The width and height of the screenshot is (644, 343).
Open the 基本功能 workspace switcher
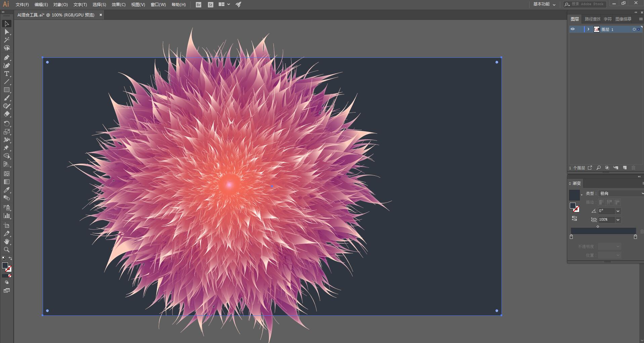click(544, 4)
